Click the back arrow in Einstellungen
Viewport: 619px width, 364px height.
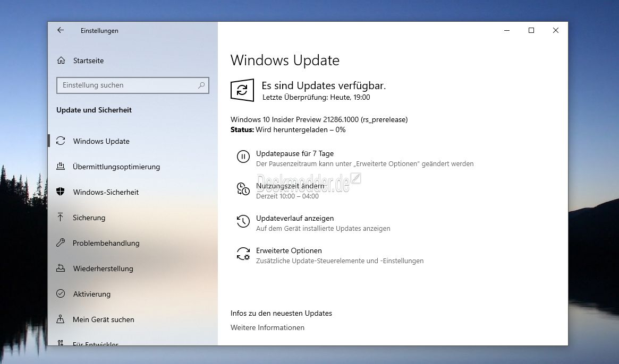tap(61, 30)
